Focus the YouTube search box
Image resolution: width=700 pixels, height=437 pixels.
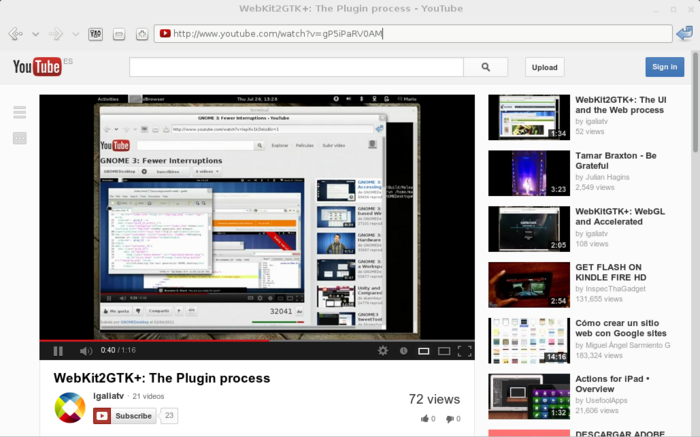click(296, 67)
